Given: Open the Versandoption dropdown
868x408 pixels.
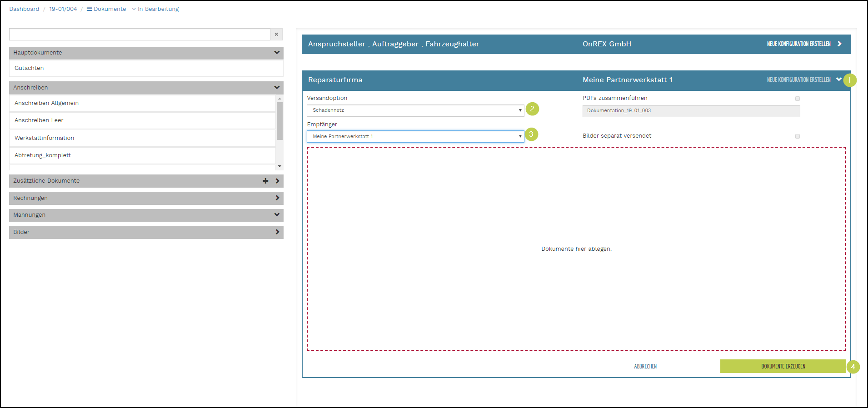Looking at the screenshot, I should 415,110.
